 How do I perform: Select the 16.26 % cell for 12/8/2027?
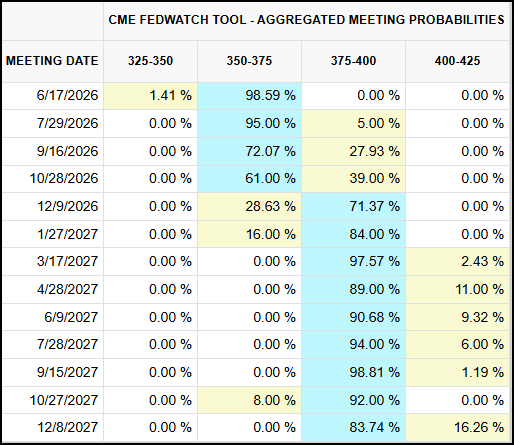[x=457, y=427]
